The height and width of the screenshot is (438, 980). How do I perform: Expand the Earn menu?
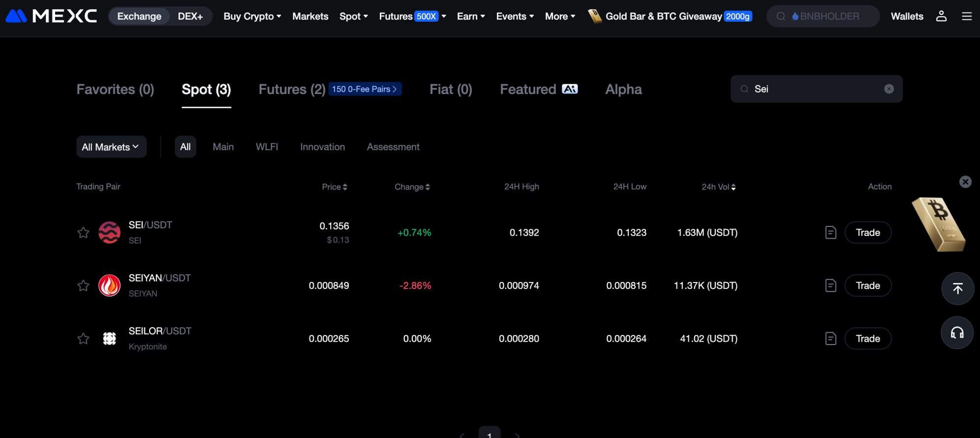[x=471, y=16]
